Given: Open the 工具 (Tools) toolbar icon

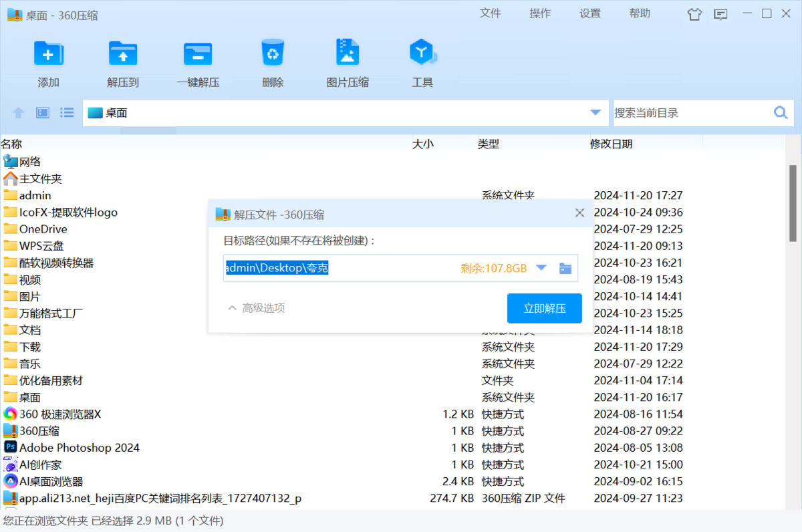Looking at the screenshot, I should pos(422,53).
